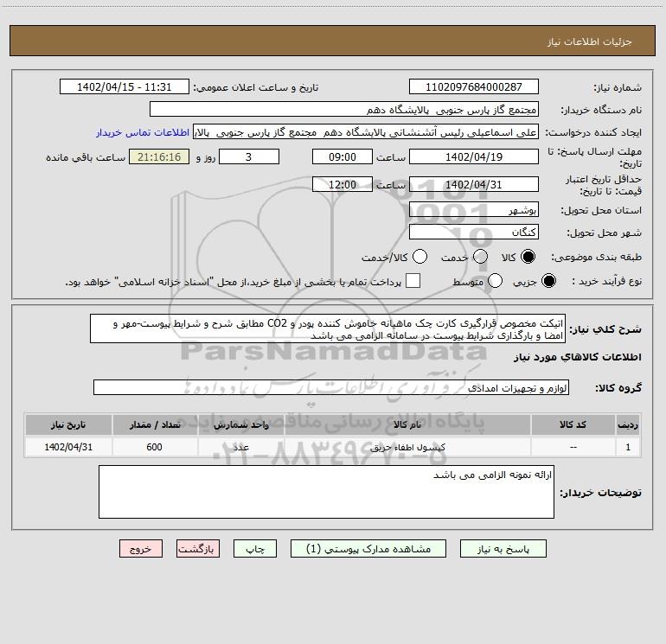
Task: Click the validity time field 12:00
Action: click(343, 185)
